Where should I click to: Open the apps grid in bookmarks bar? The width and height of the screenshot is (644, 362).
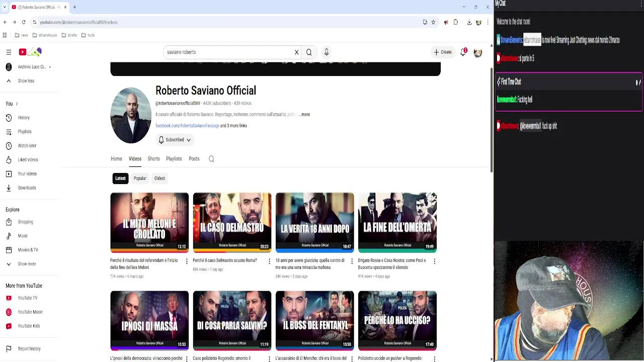coord(5,35)
